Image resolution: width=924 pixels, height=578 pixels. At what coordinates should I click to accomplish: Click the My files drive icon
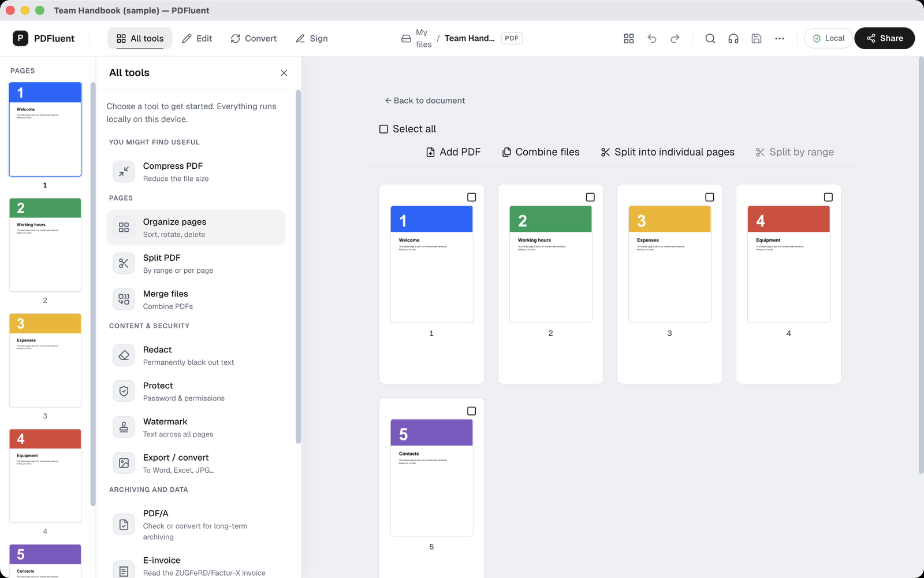(x=406, y=39)
